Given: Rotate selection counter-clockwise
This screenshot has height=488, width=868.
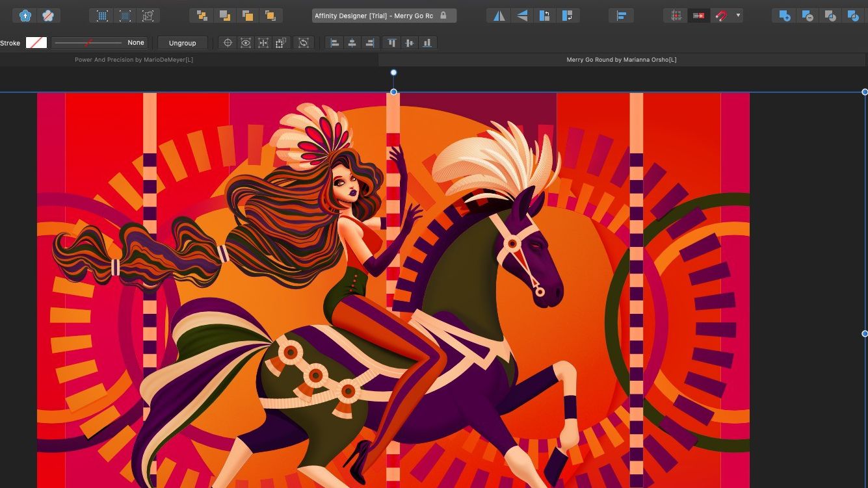Looking at the screenshot, I should pyautogui.click(x=544, y=16).
